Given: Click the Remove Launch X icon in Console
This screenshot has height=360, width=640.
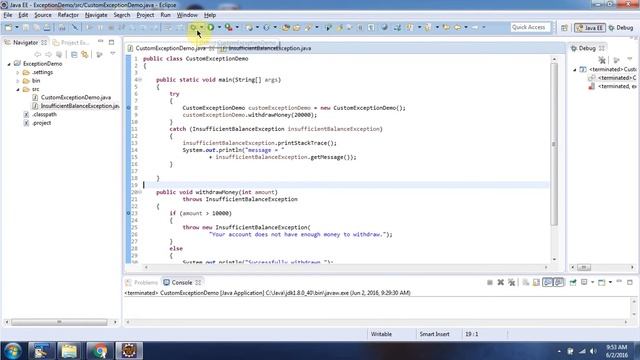Looking at the screenshot, I should 500,282.
